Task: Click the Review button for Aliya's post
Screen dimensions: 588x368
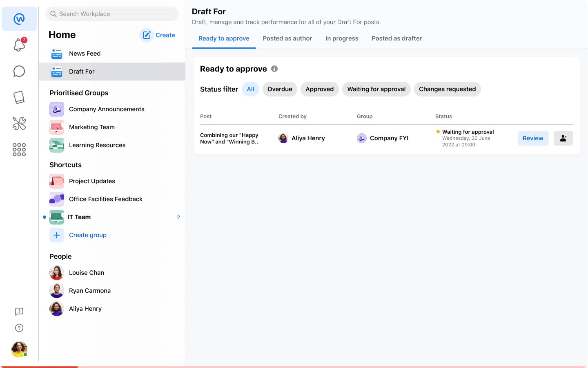Action: click(533, 138)
